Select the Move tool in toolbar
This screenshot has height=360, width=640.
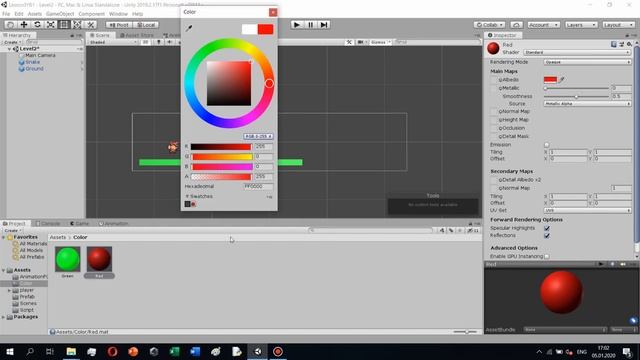[x=24, y=25]
